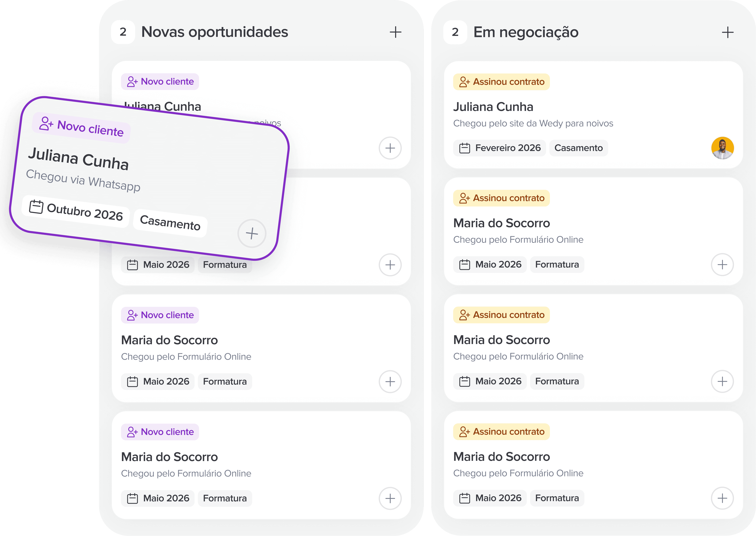Select Formatura tag on last Em negociação card
756x536 pixels.
click(557, 498)
